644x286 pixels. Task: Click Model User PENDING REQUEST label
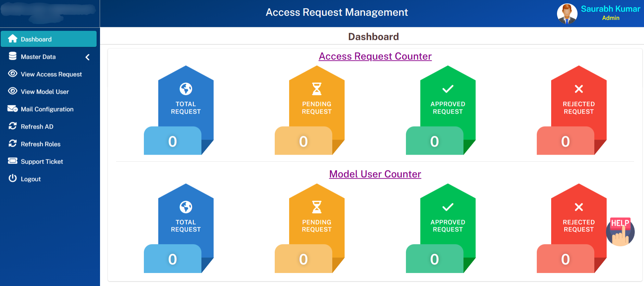click(317, 226)
